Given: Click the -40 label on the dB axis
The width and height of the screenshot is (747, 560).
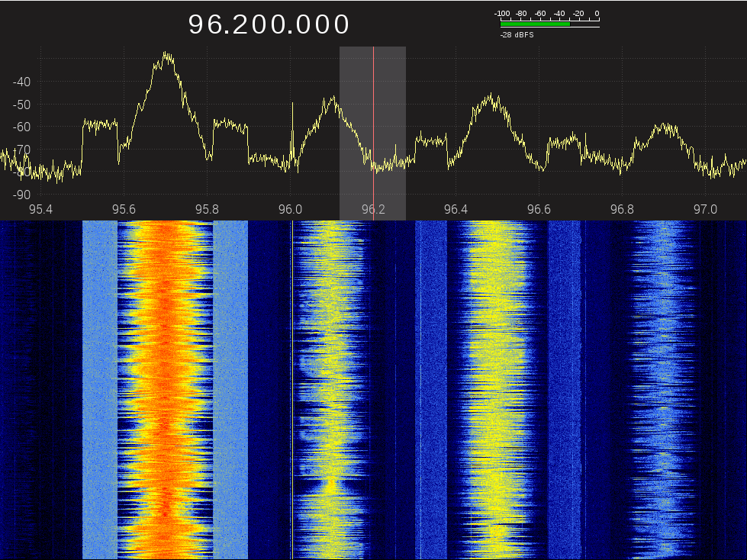Looking at the screenshot, I should pos(21,82).
